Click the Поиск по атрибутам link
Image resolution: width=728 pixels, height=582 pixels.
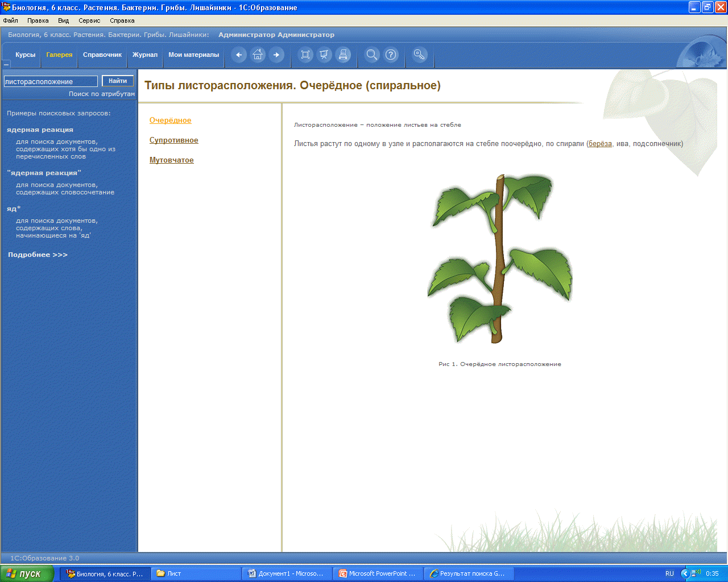point(102,94)
